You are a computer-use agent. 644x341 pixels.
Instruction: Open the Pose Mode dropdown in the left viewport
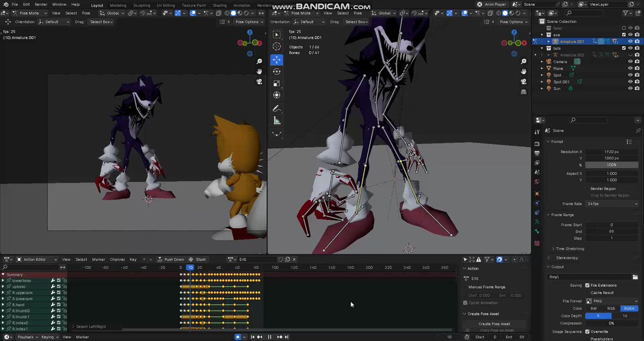tap(30, 13)
